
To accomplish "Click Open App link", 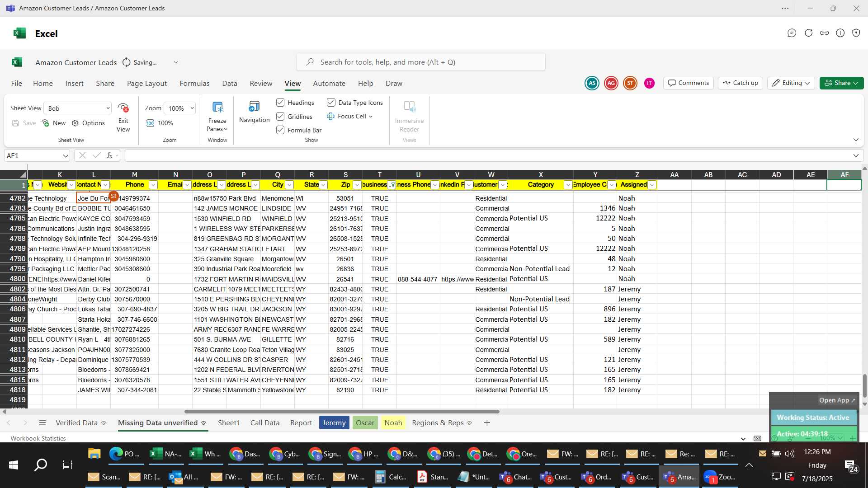I will click(837, 400).
